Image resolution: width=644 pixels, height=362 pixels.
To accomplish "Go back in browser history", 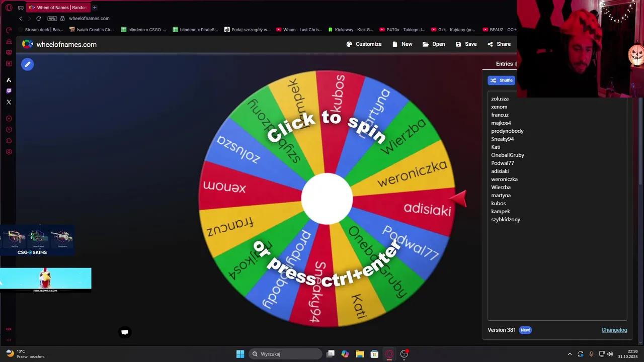I will pyautogui.click(x=21, y=19).
